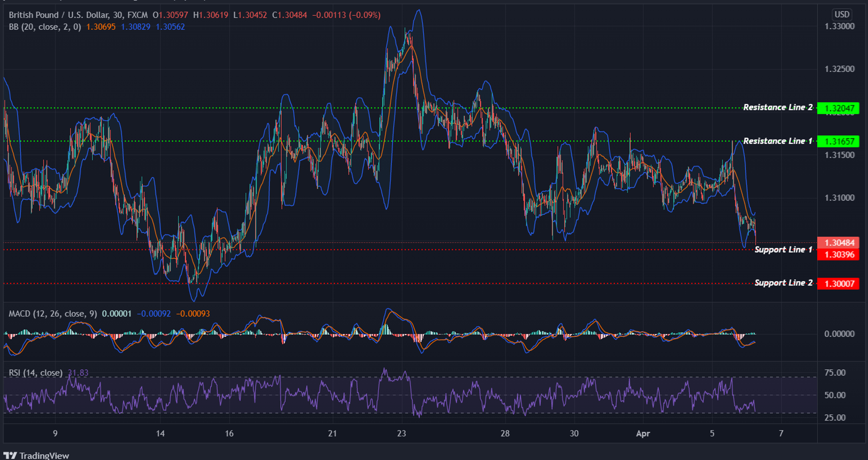Click Apr on the time axis
This screenshot has height=460, width=868.
pos(643,433)
